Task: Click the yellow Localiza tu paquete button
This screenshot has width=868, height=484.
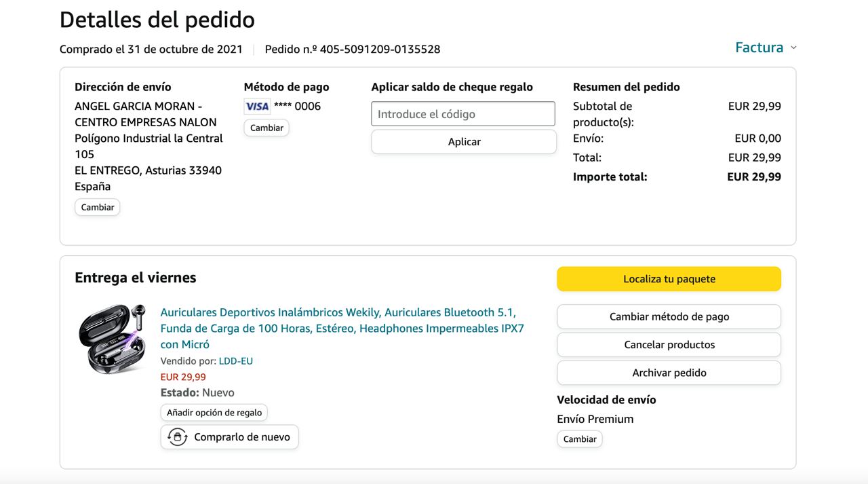Action: (669, 279)
